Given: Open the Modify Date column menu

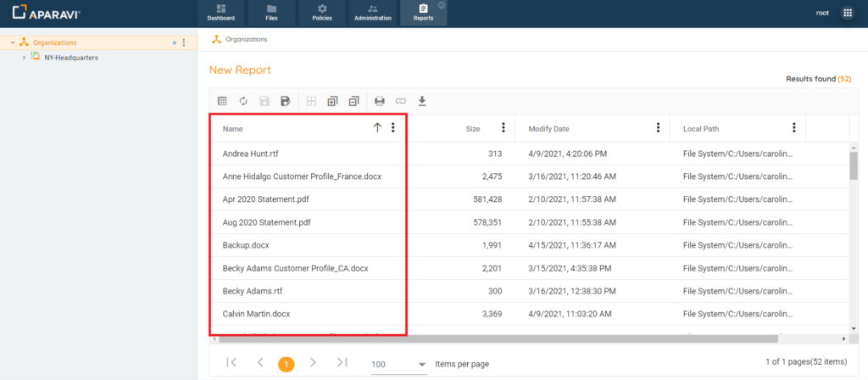Looking at the screenshot, I should 659,128.
